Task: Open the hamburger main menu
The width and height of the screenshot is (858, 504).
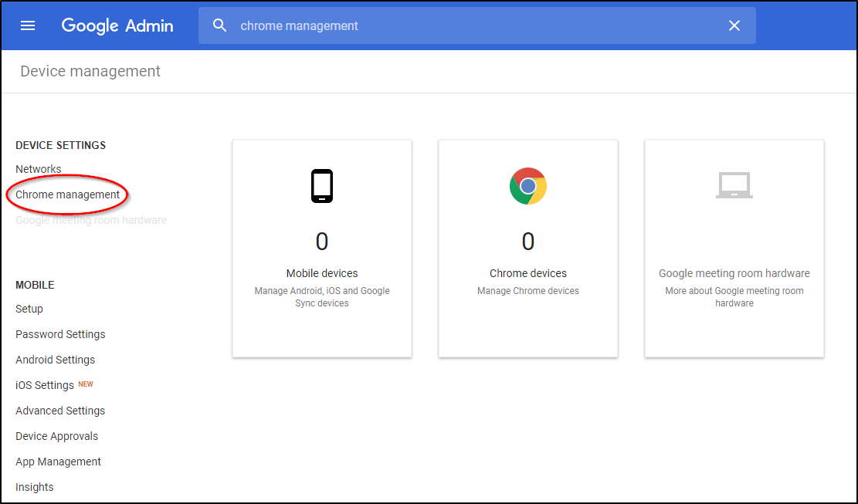Action: (x=28, y=25)
